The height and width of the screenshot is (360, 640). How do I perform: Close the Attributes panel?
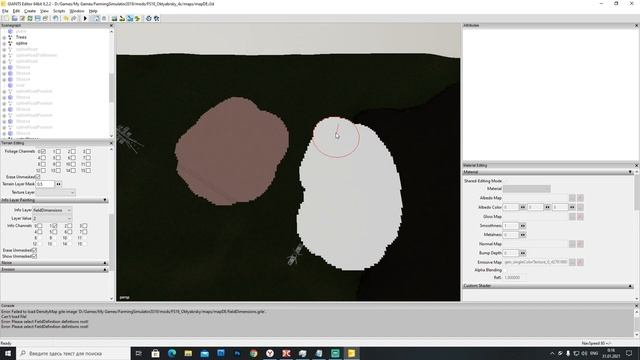click(x=636, y=25)
